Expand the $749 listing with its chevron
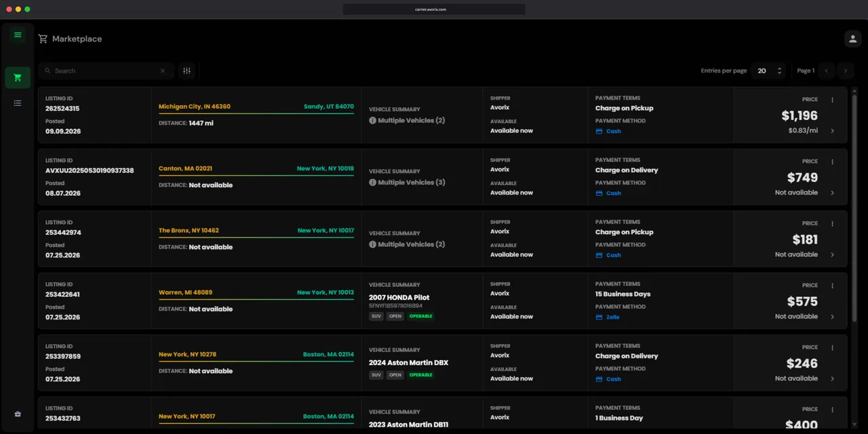This screenshot has height=434, width=868. point(832,193)
